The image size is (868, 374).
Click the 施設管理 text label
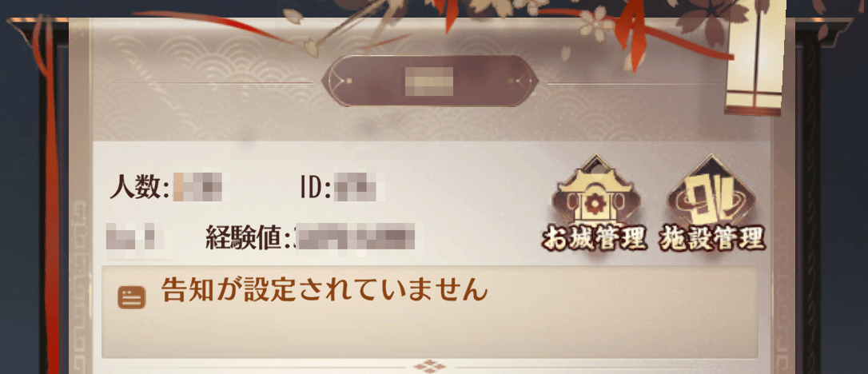point(712,239)
